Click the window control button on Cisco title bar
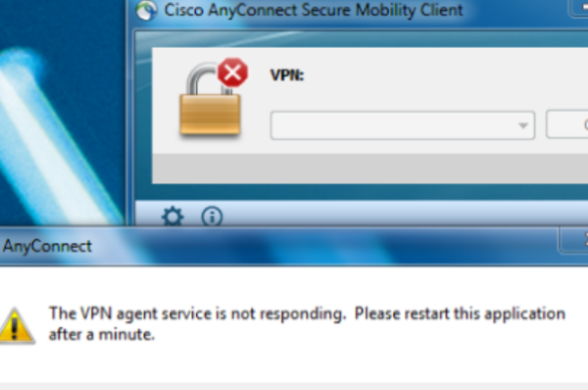Viewport: 588px width, 390px height. pyautogui.click(x=578, y=8)
